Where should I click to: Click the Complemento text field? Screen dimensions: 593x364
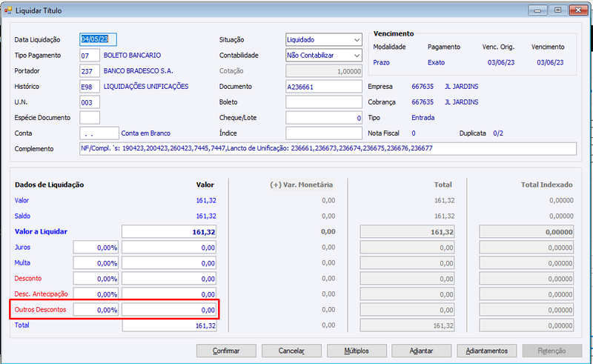(328, 149)
